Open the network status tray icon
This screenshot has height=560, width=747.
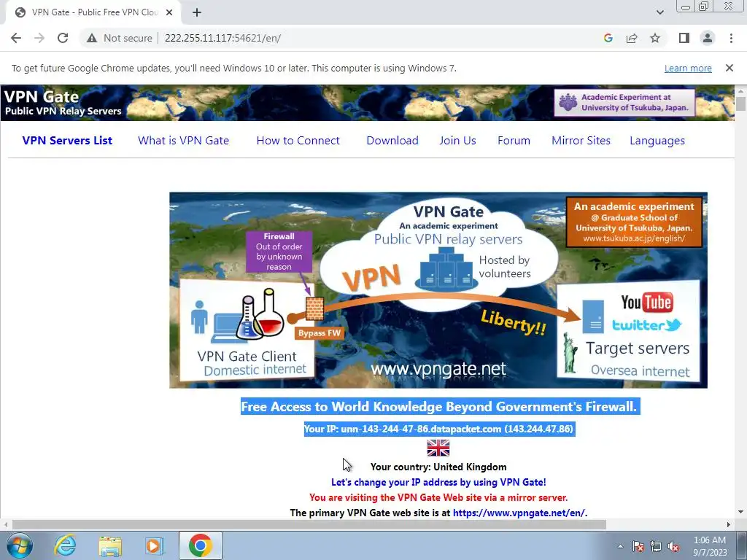coord(656,546)
